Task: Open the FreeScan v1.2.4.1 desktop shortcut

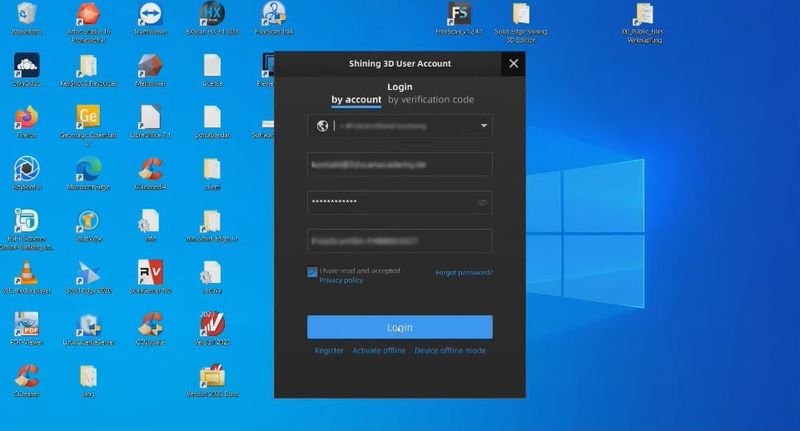Action: (x=460, y=15)
